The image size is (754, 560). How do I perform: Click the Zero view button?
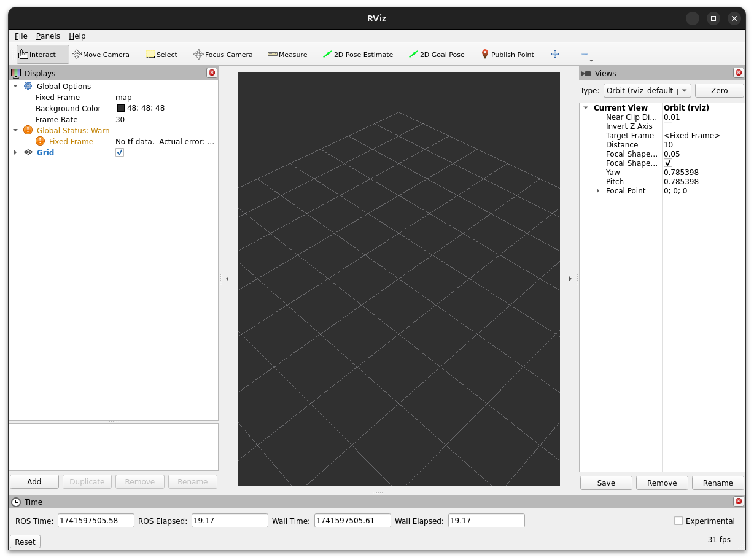click(719, 90)
